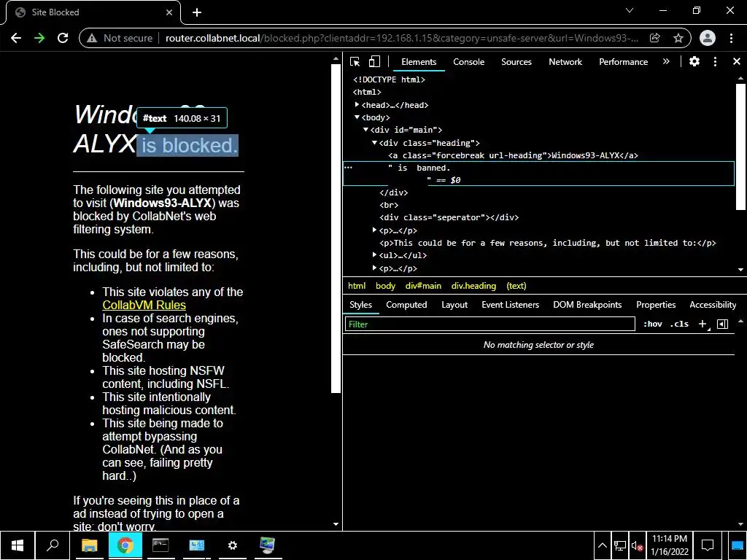This screenshot has height=560, width=747.
Task: Toggle computed styles sidebar icon
Action: pos(722,324)
